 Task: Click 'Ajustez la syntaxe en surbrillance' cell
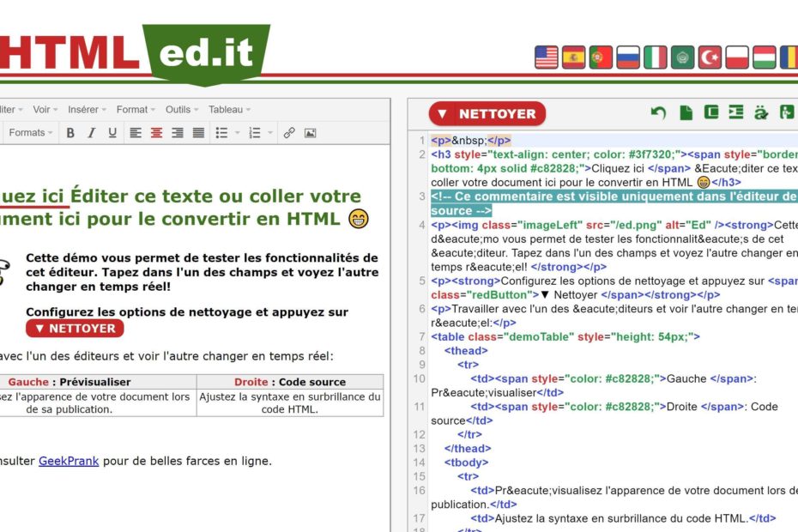click(290, 402)
